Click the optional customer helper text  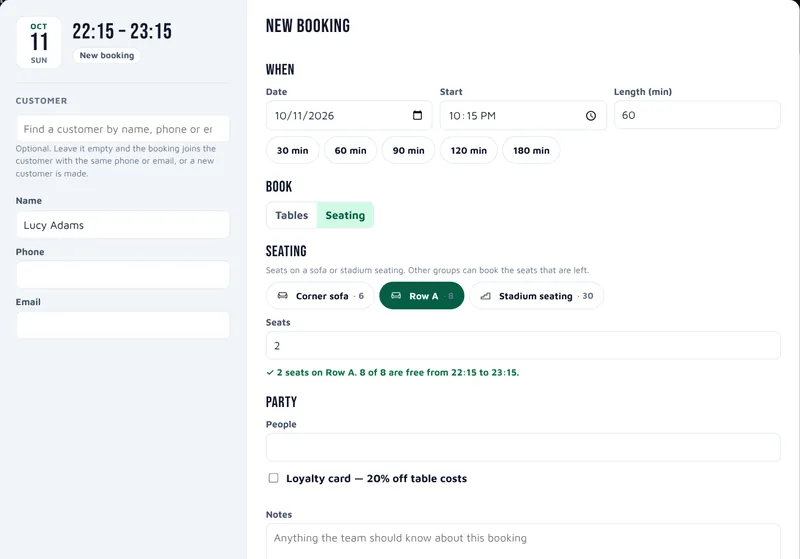point(116,161)
